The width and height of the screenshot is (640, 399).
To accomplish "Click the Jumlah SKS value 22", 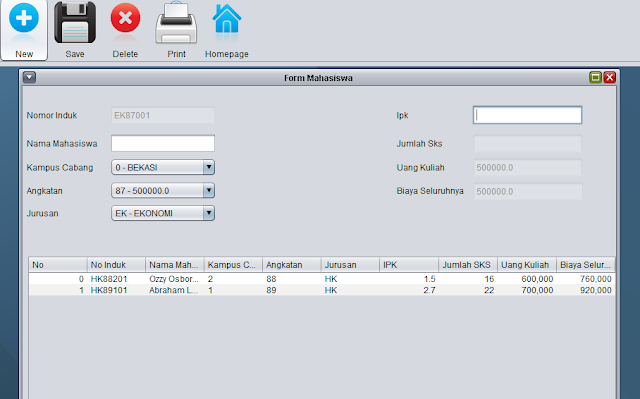I will tap(468, 290).
